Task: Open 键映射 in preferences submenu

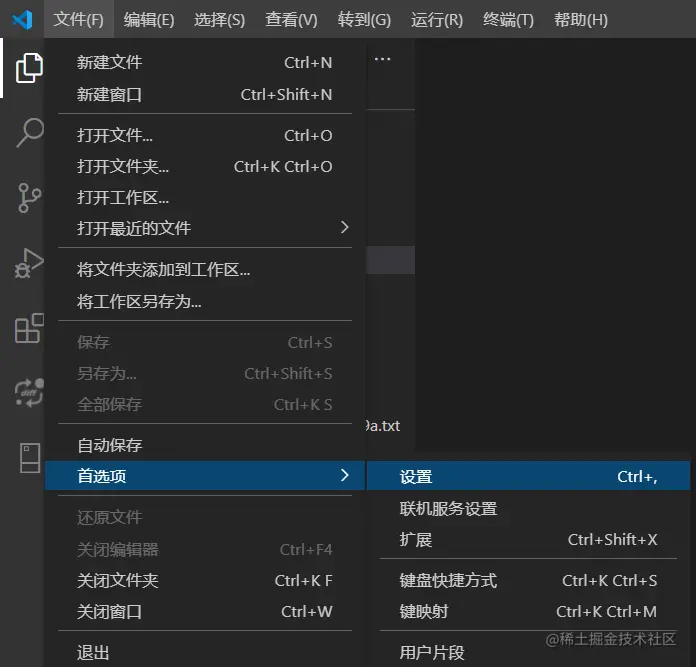Action: [x=528, y=612]
